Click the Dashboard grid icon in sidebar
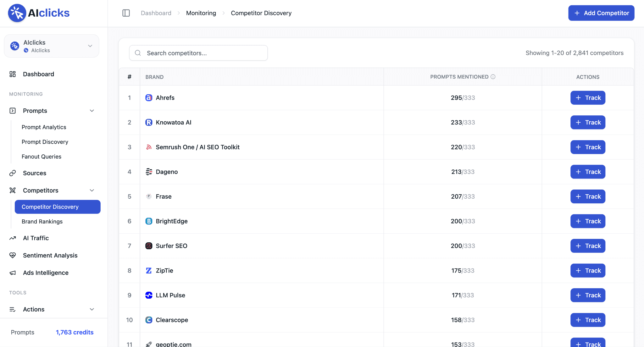 [x=13, y=74]
